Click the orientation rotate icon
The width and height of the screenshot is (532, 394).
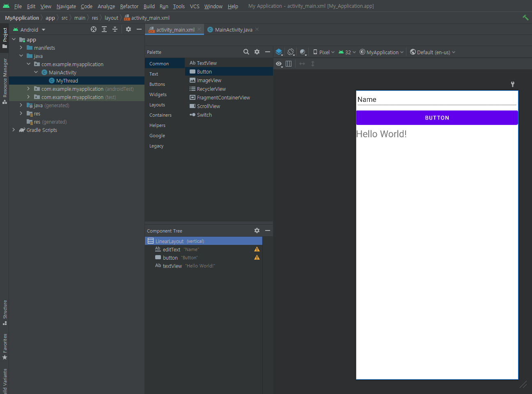pyautogui.click(x=291, y=52)
